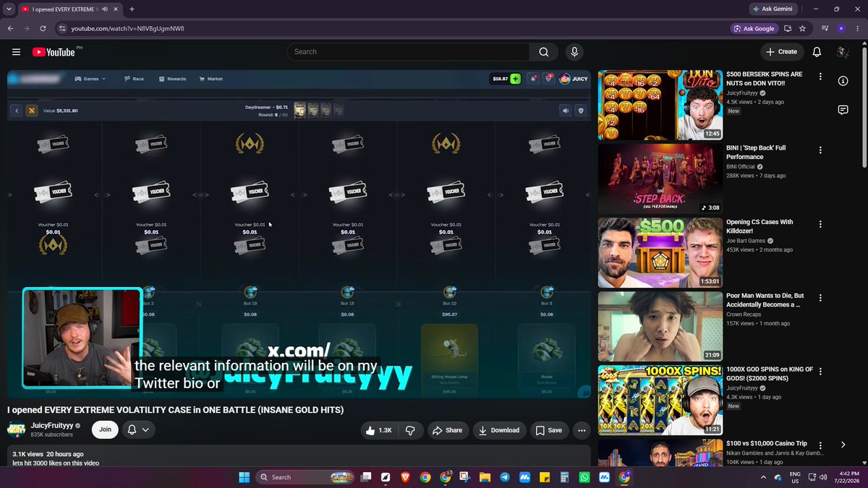Open the comments panel icon on right rail
The height and width of the screenshot is (488, 868).
point(843,110)
